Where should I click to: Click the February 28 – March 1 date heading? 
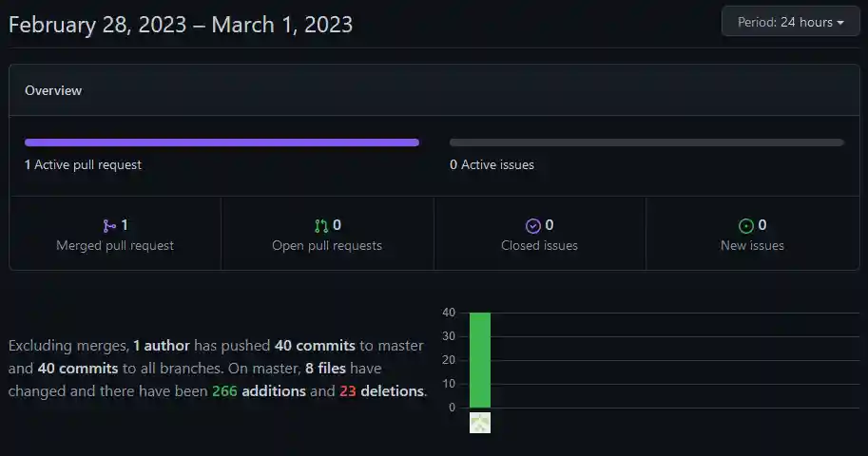click(181, 24)
